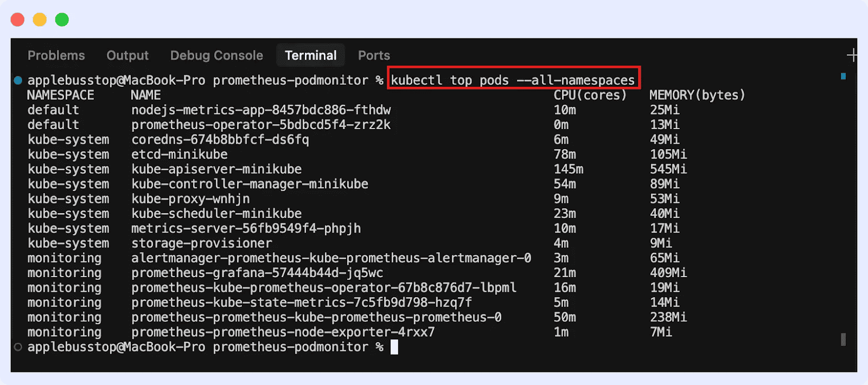Screen dimensions: 868x385
Task: Click the new terminal plus icon
Action: pos(853,55)
